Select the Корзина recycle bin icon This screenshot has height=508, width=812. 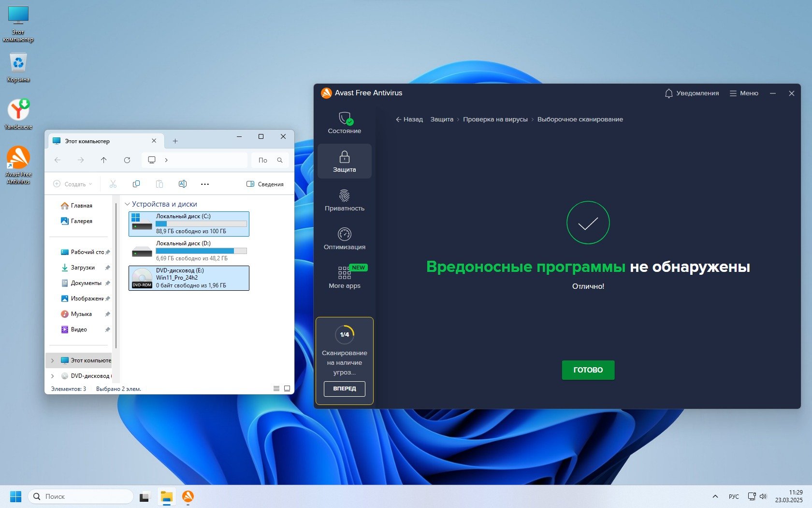(18, 68)
